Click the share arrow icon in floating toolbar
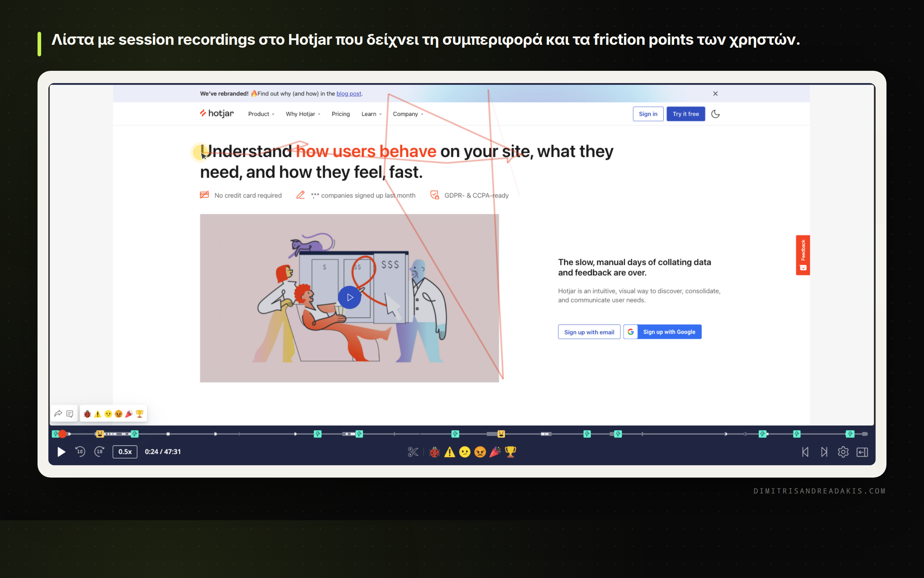Screen dimensions: 924x578 click(58, 414)
